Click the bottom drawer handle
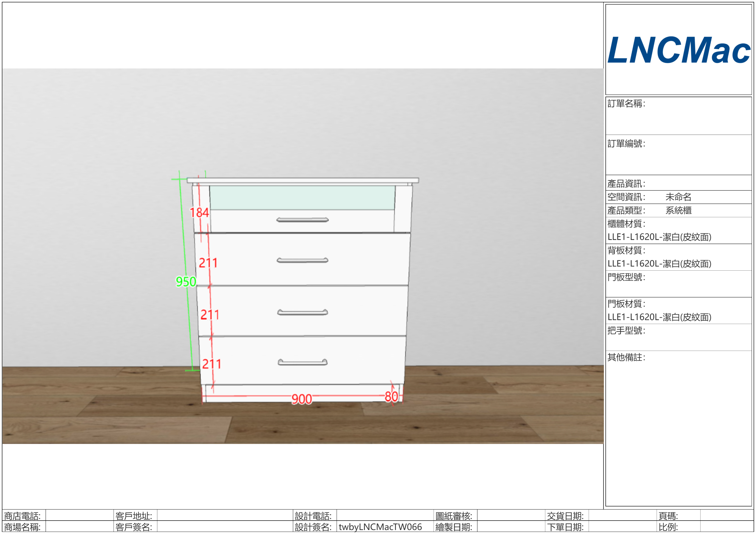Viewport: 756px width, 534px height. click(302, 362)
